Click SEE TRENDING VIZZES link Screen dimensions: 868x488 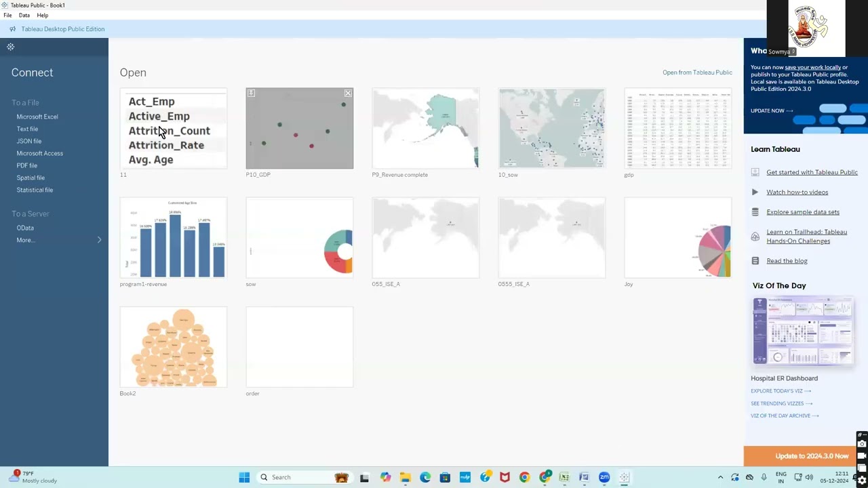[x=781, y=403]
